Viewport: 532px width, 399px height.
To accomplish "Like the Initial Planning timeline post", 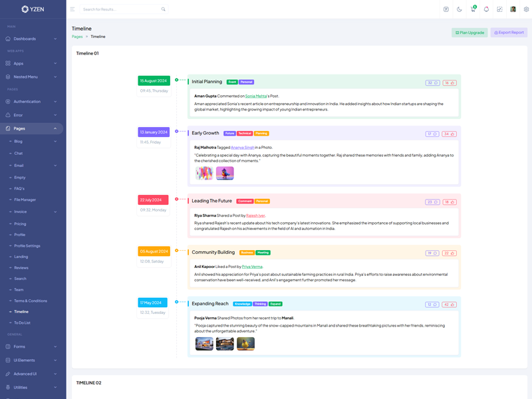I will pos(450,83).
